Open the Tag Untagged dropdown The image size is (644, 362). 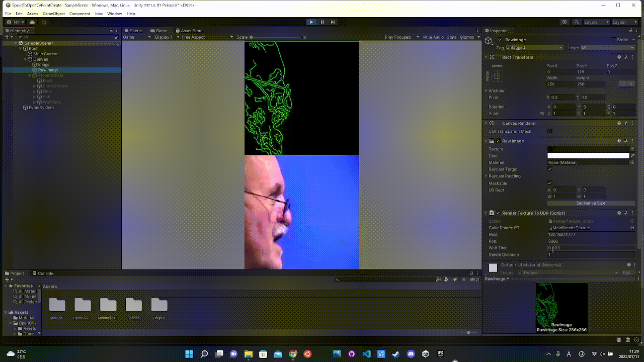pos(534,48)
